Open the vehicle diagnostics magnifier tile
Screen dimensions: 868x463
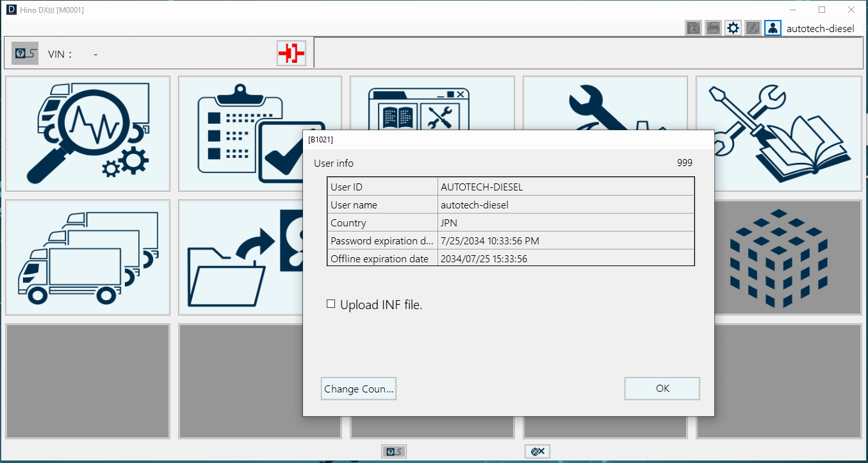(88, 133)
